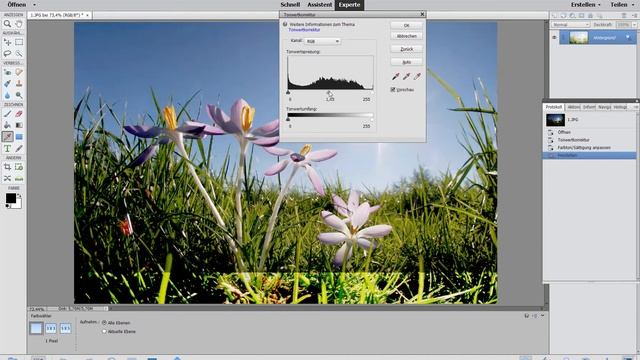Choose the 5x5 average sample size

(x=66, y=328)
